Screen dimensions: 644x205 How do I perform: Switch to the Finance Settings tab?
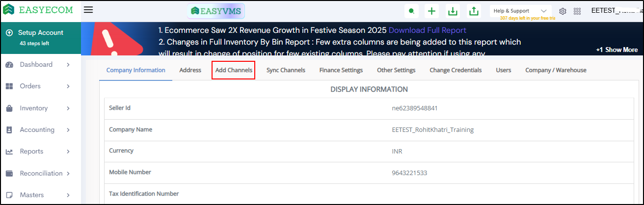[x=341, y=70]
